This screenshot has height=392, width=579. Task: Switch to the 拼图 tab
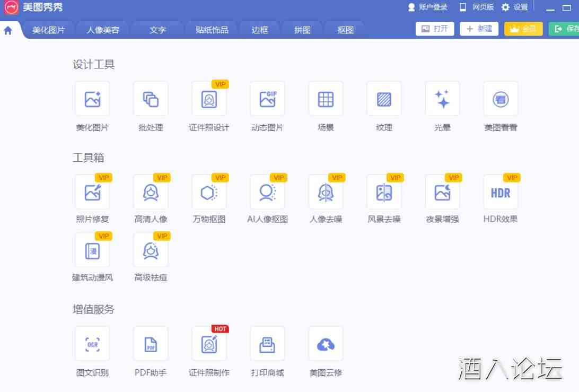click(302, 30)
